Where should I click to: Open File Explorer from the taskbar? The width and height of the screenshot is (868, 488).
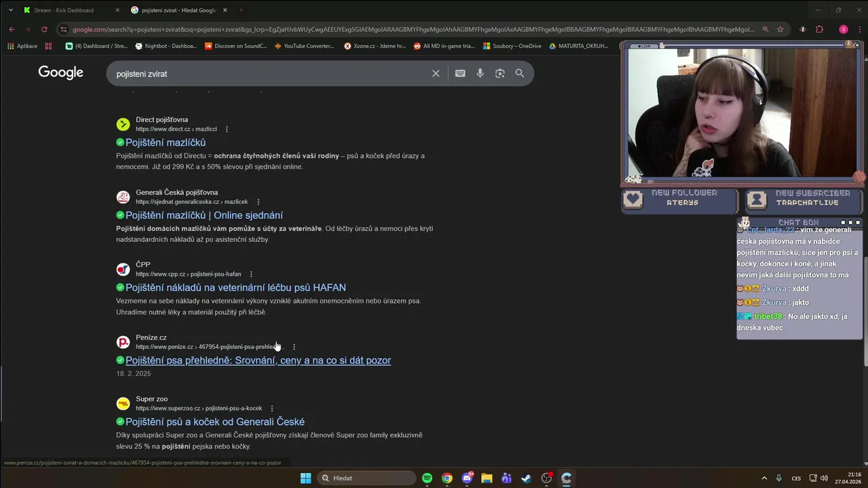[487, 478]
